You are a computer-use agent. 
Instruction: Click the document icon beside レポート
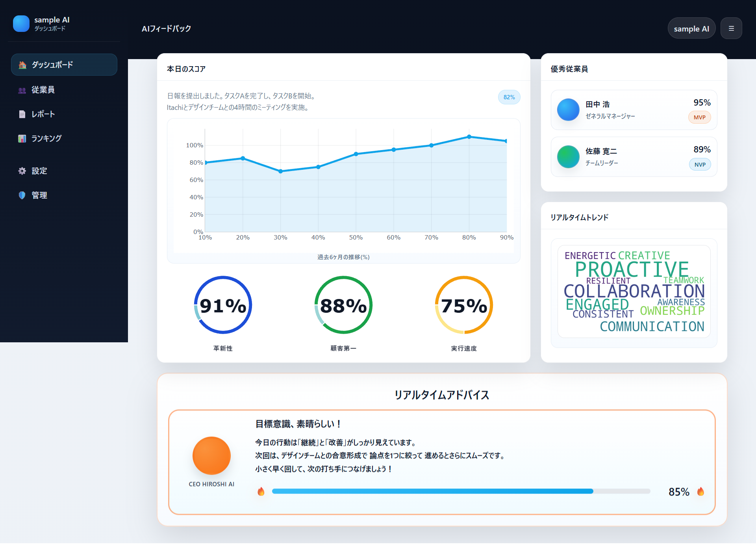tap(22, 114)
